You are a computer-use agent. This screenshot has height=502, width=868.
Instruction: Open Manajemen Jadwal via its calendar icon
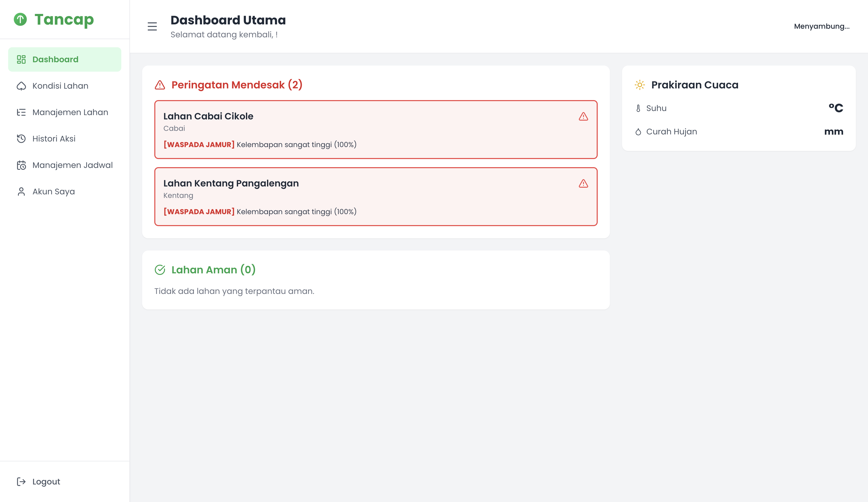(x=21, y=165)
